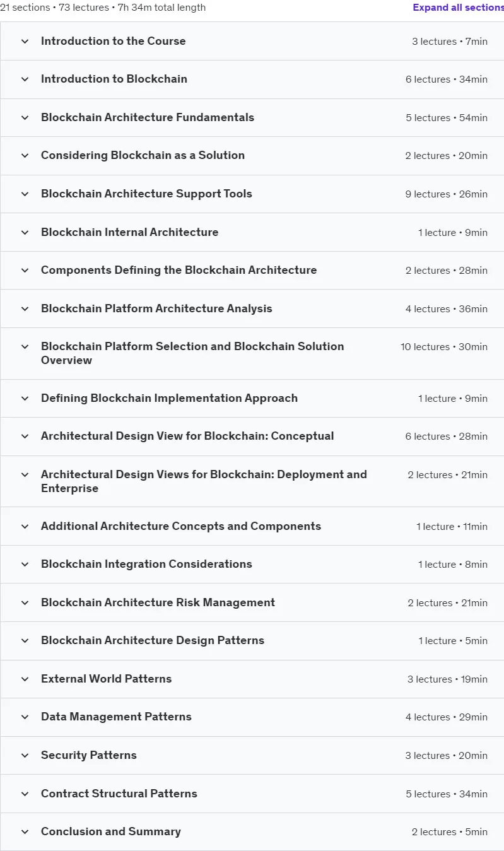Open Blockchain Integration Considerations section title
The height and width of the screenshot is (851, 504).
tap(146, 564)
